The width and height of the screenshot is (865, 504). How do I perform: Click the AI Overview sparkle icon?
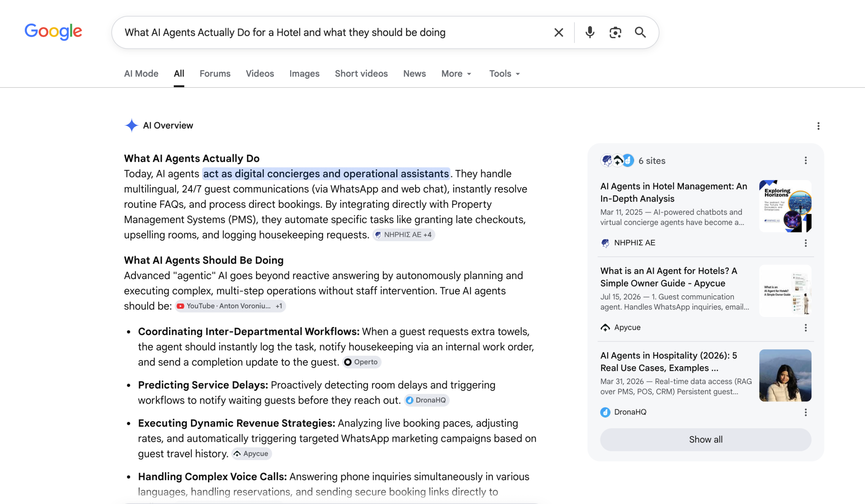(131, 126)
